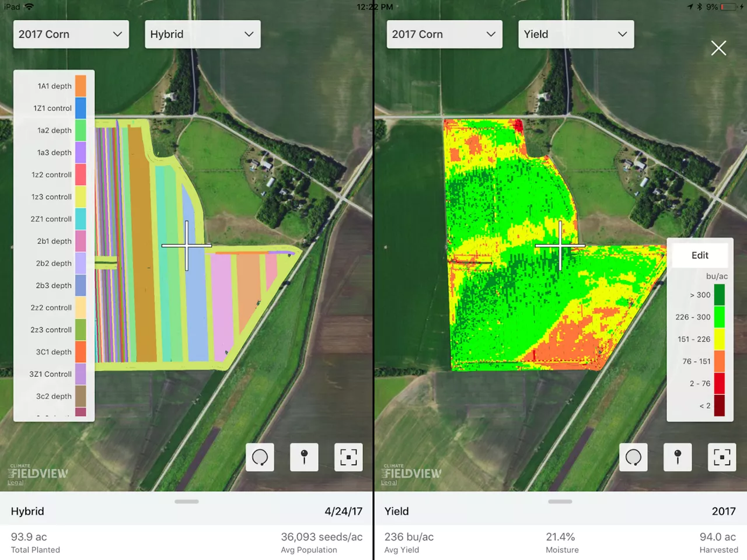
Task: Open right 2017 Corn season dropdown
Action: click(x=444, y=34)
